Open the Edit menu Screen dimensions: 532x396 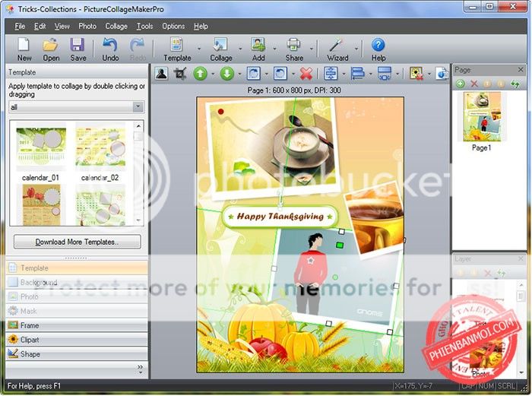click(40, 26)
